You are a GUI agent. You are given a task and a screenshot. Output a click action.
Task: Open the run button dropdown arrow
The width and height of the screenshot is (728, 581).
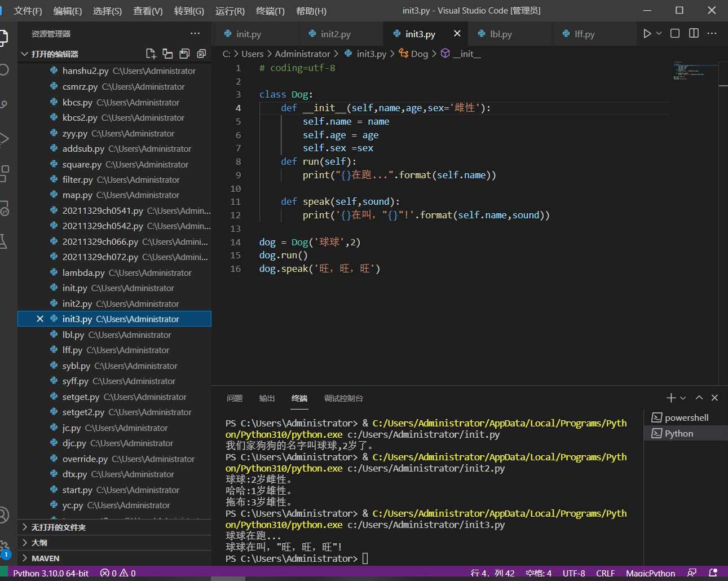(x=659, y=34)
